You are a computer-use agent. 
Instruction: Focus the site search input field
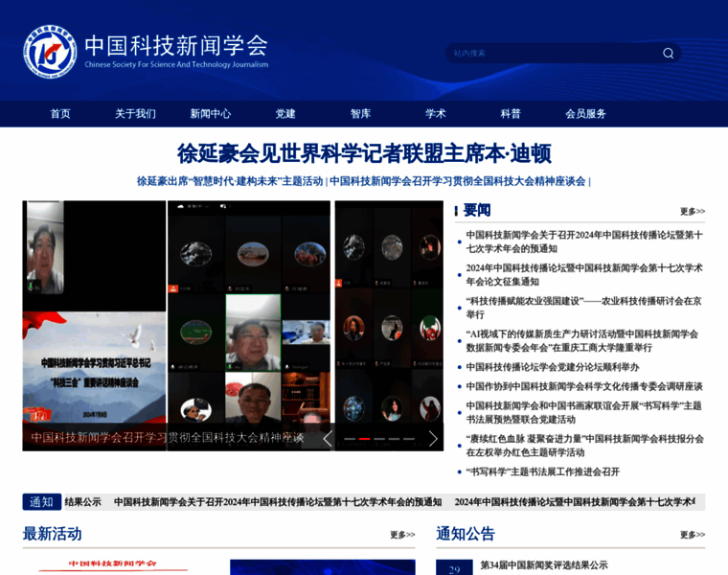pos(555,53)
